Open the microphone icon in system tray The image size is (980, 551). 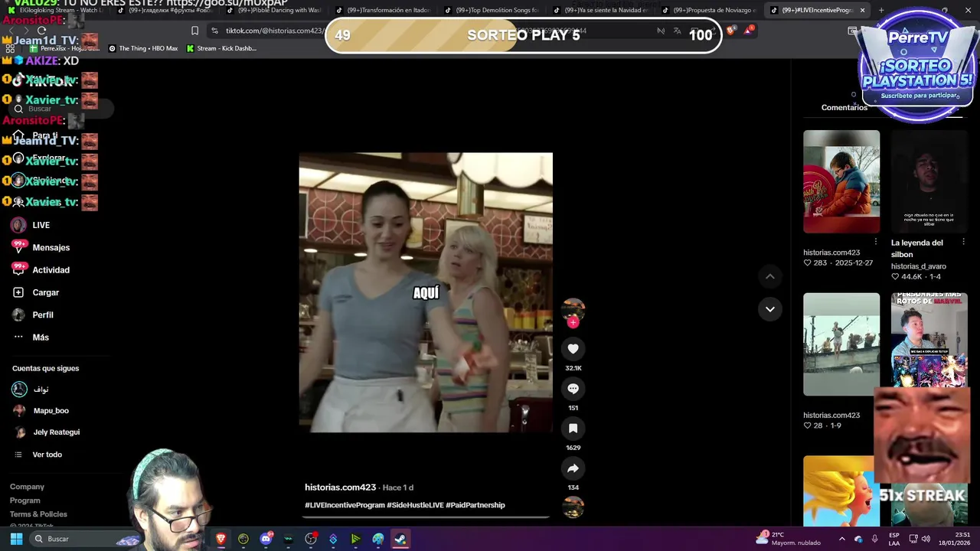(x=875, y=539)
